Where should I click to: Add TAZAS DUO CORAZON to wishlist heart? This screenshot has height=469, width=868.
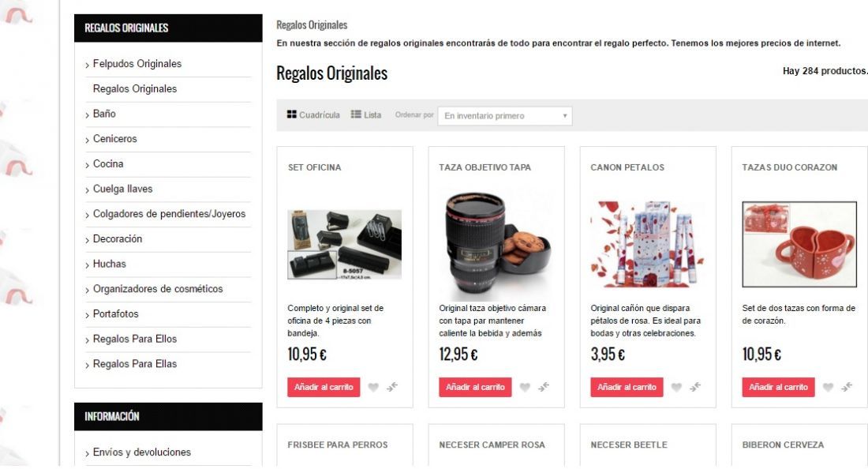tap(828, 388)
